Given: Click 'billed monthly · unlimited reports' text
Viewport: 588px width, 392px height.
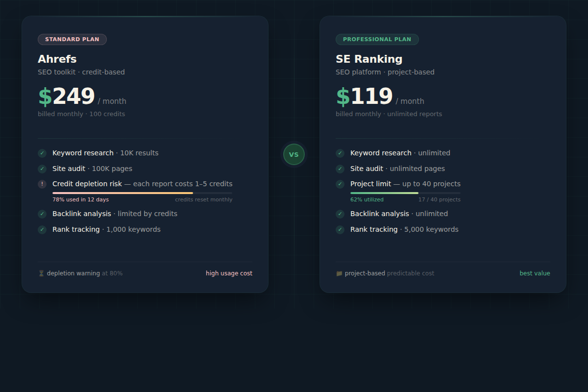Looking at the screenshot, I should click(x=389, y=114).
